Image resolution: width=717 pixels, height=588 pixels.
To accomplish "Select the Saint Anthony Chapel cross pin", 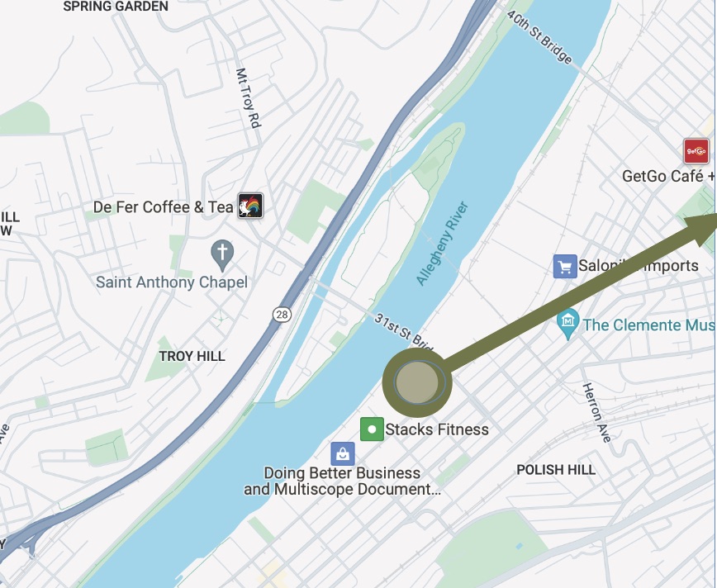I will (222, 255).
